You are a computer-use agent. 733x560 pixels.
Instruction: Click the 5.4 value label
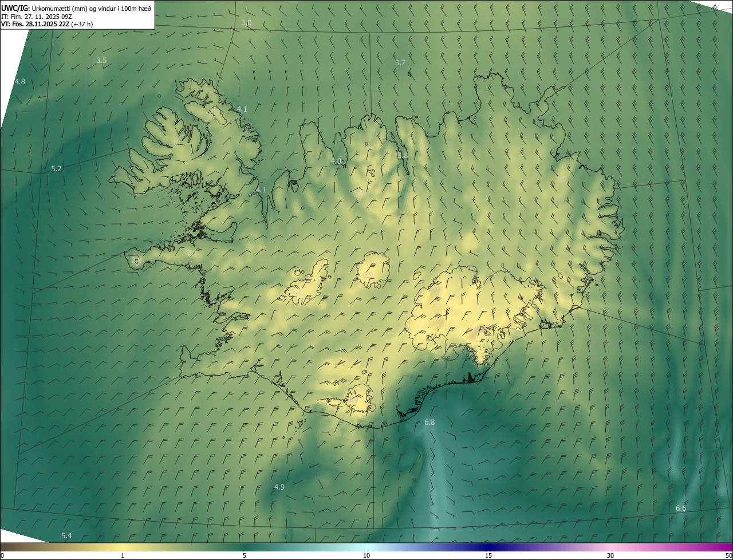(67, 535)
